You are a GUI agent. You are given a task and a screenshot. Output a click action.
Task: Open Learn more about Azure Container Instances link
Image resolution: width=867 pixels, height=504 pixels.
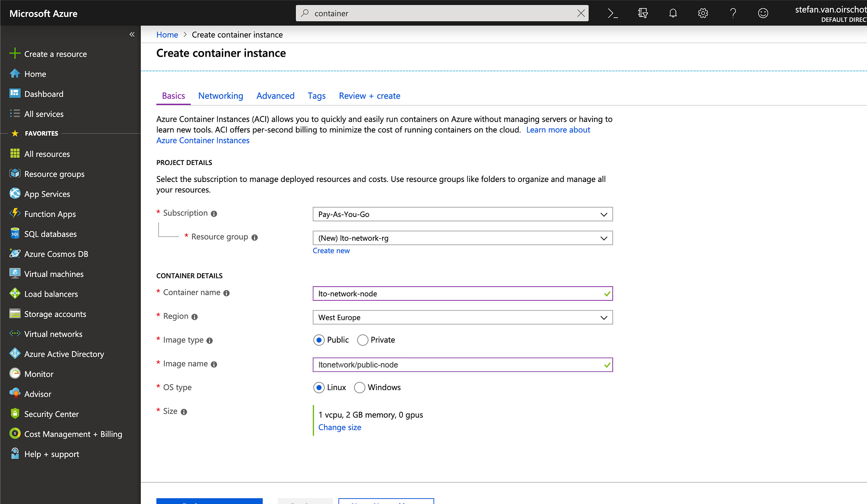pos(558,130)
